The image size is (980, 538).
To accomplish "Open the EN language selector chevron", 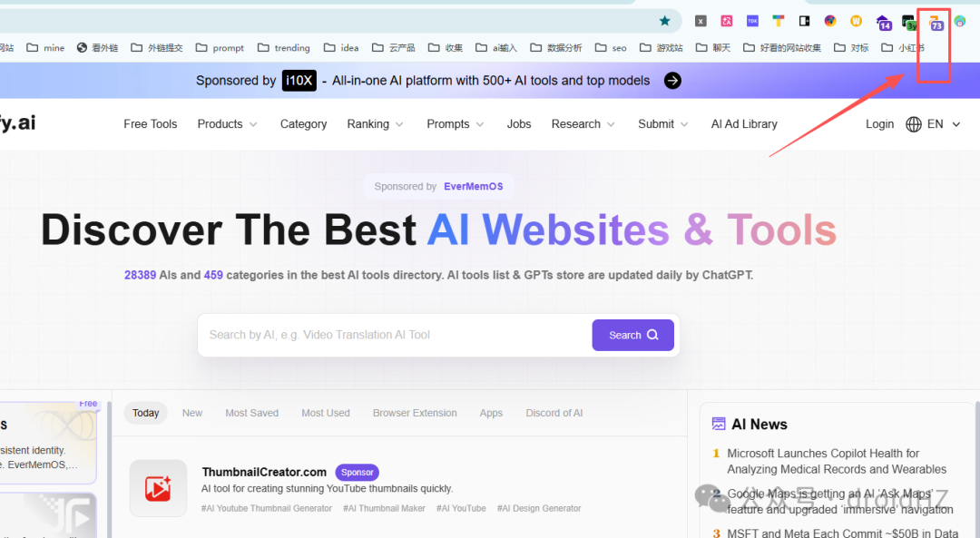I will [956, 124].
